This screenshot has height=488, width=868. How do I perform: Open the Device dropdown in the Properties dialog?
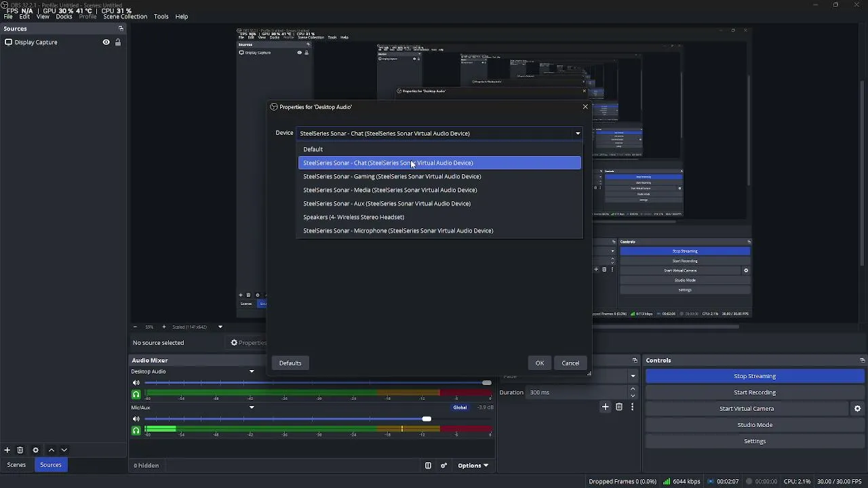tap(440, 134)
